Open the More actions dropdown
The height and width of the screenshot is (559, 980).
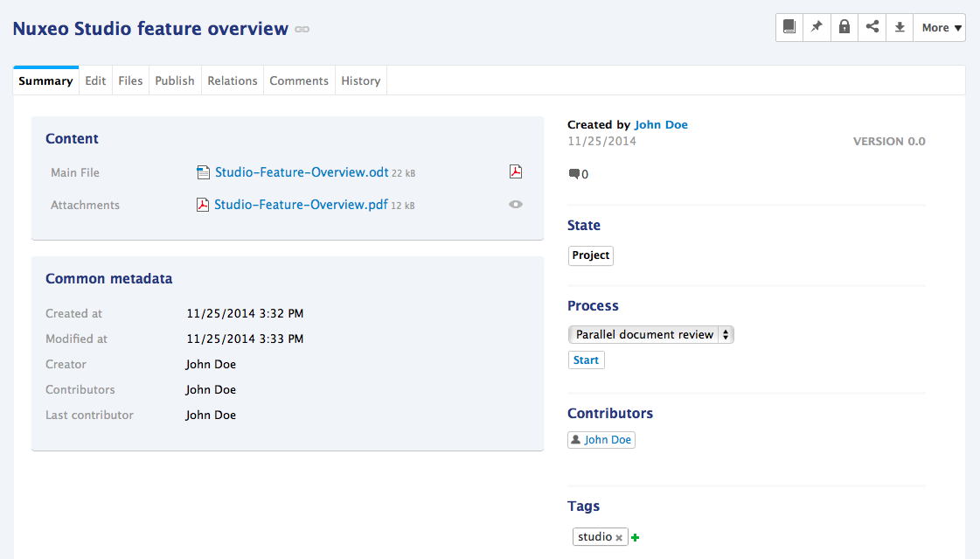[x=941, y=27]
